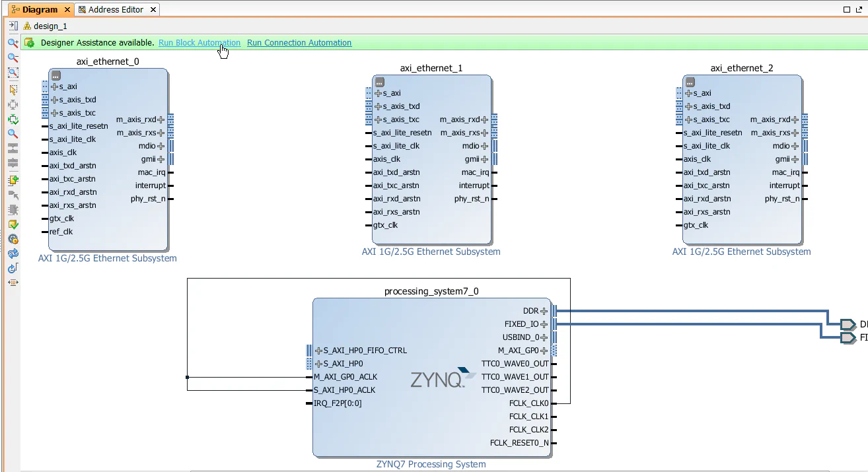This screenshot has height=472, width=868.
Task: Run Validate Design from the toolbar
Action: click(x=13, y=224)
